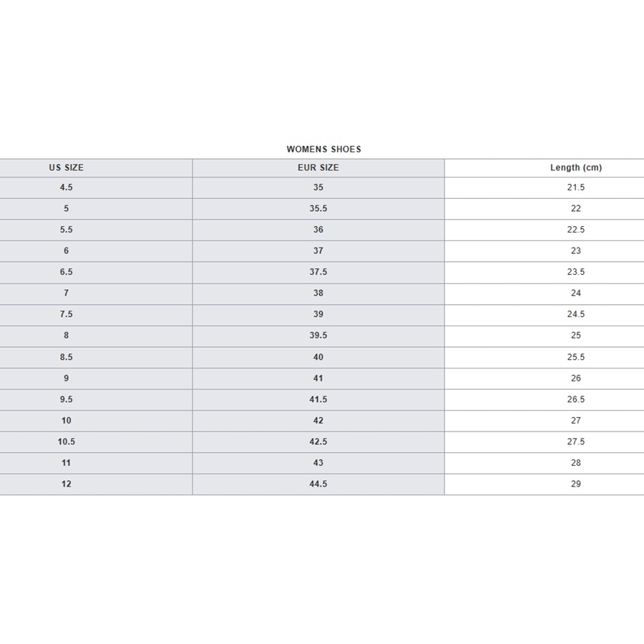Select US size 9.5 cell

(66, 399)
